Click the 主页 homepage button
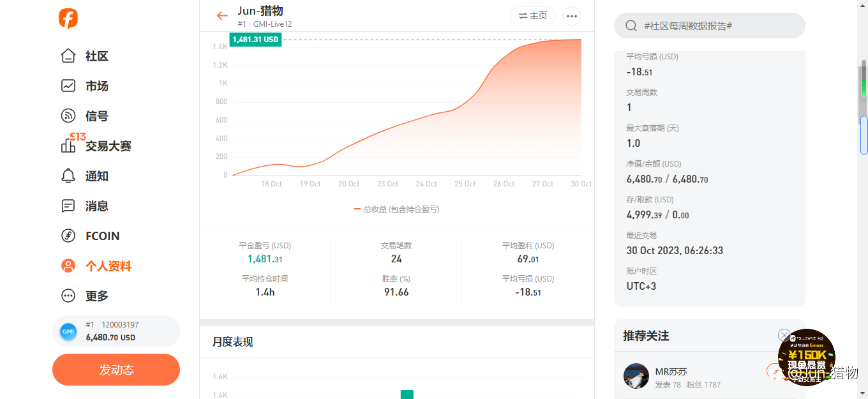 click(533, 16)
